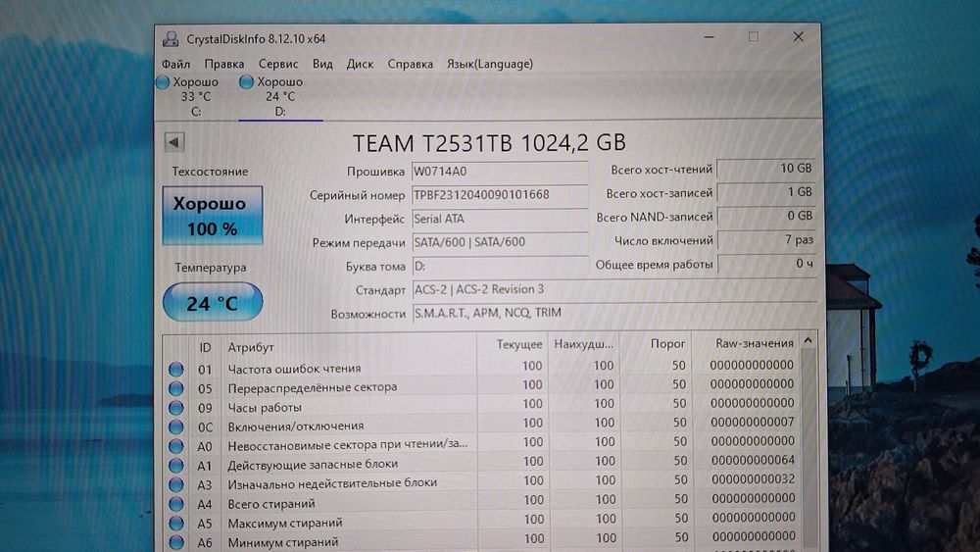
Task: Click status icon for attribute A6
Action: 176,542
